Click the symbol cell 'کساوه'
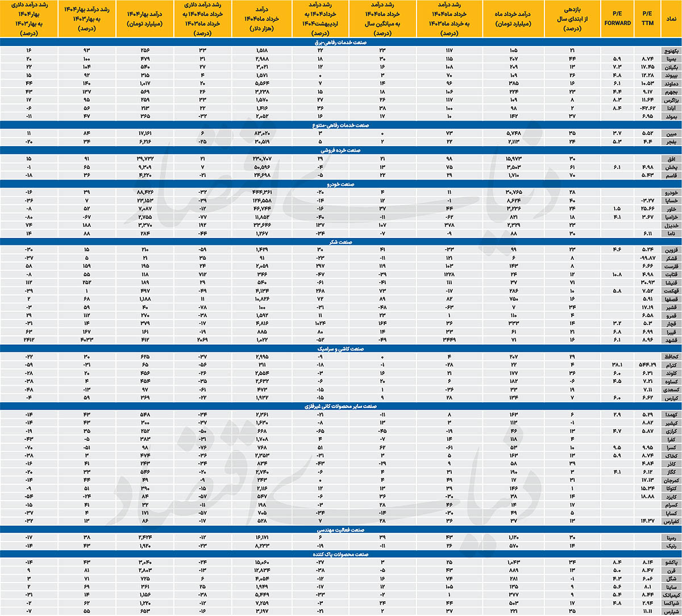Image resolution: width=682 pixels, height=616 pixels. (671, 382)
